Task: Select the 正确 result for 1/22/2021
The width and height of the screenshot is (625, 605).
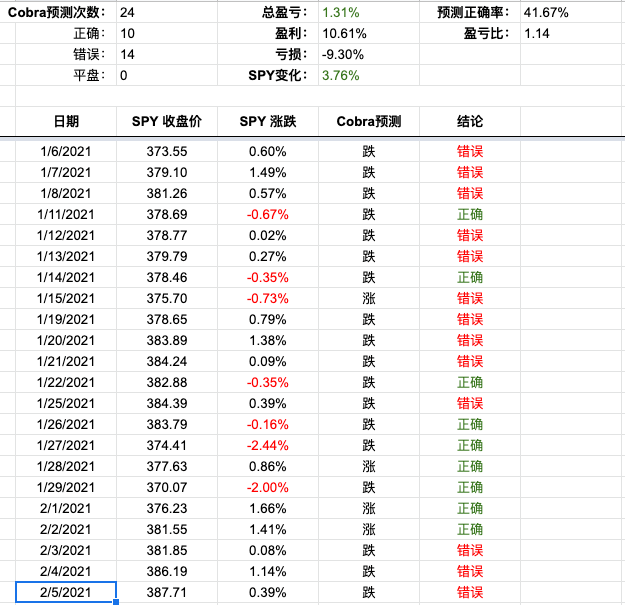Action: (470, 383)
